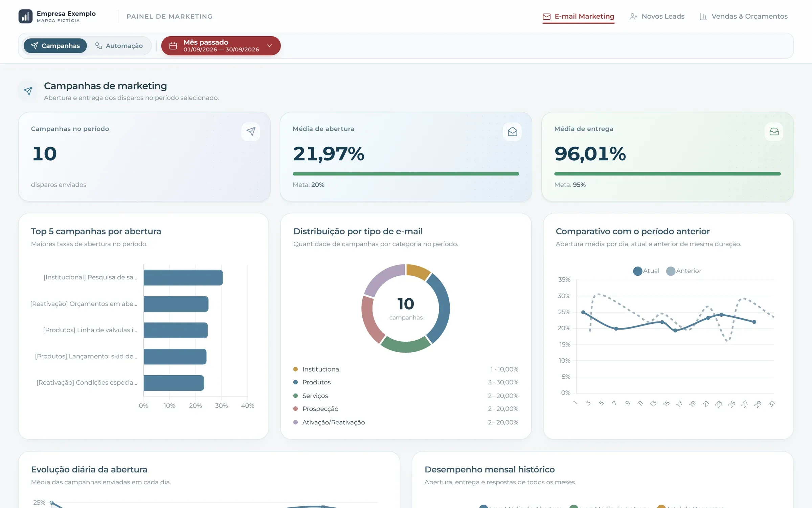The height and width of the screenshot is (508, 812).
Task: Click the Ativação/Reativação legend row
Action: (406, 422)
